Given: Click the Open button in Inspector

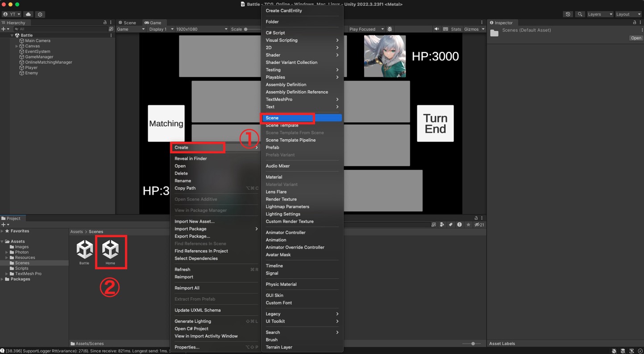Looking at the screenshot, I should pos(636,38).
